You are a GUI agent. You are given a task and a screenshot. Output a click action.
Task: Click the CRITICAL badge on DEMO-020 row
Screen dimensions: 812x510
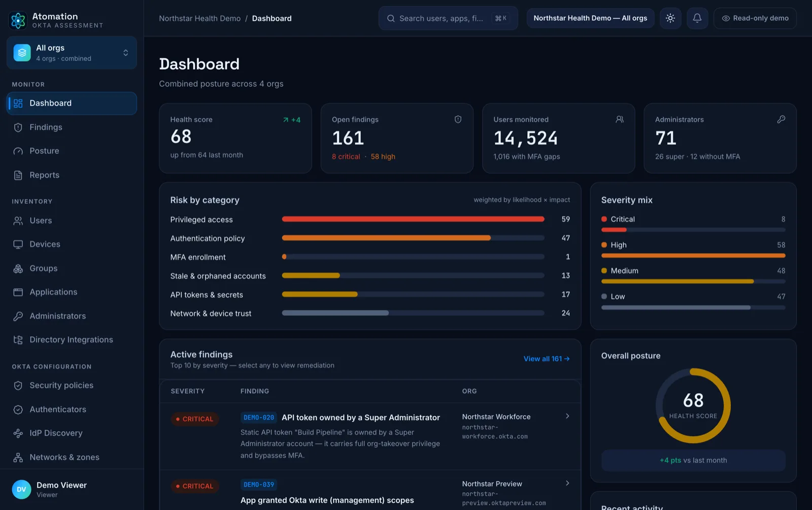pos(195,419)
